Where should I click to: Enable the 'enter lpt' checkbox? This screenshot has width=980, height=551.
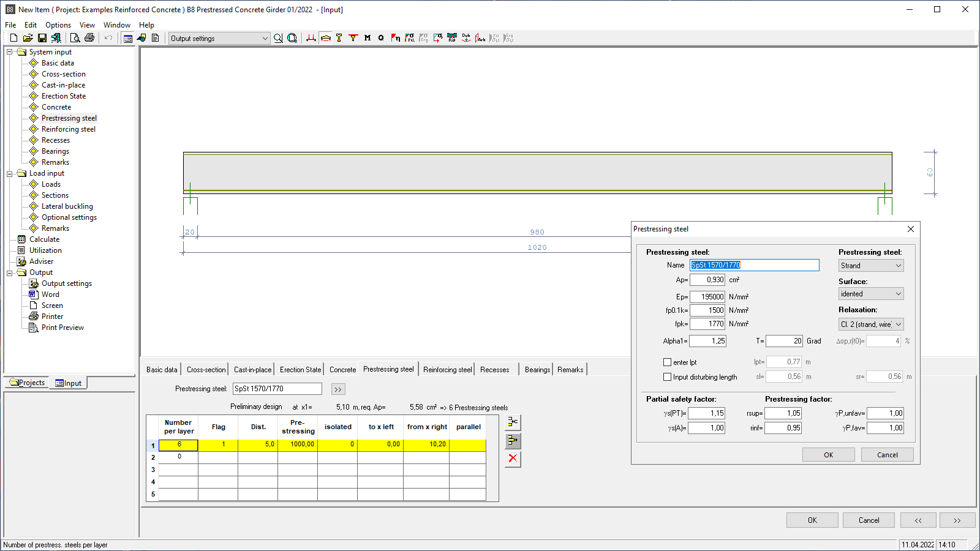[668, 362]
